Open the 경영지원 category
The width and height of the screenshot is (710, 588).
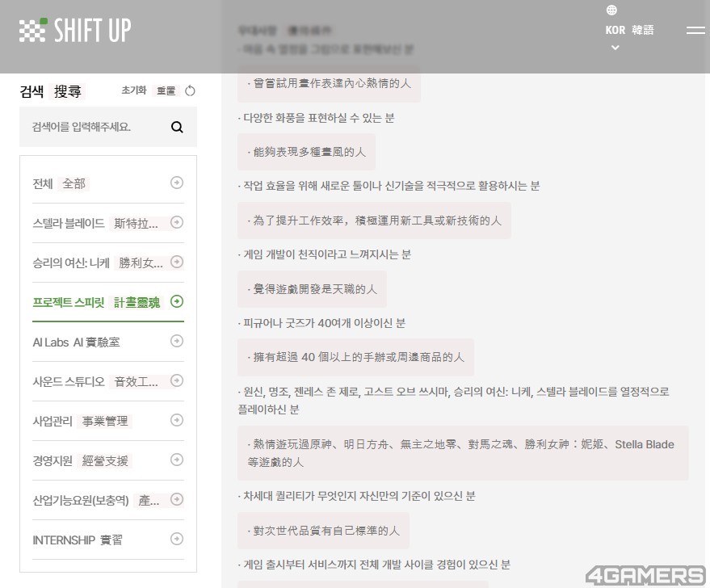pos(107,460)
